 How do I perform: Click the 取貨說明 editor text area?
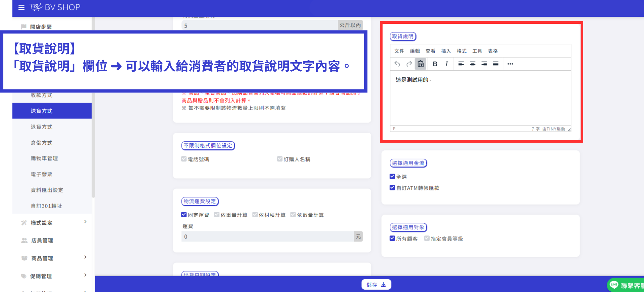coord(480,98)
